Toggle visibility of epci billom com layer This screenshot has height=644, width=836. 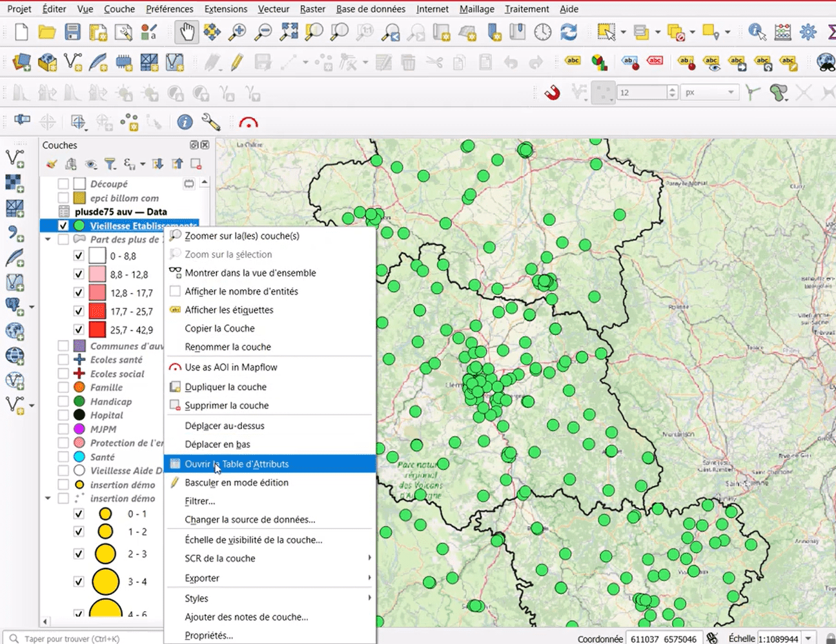[63, 198]
